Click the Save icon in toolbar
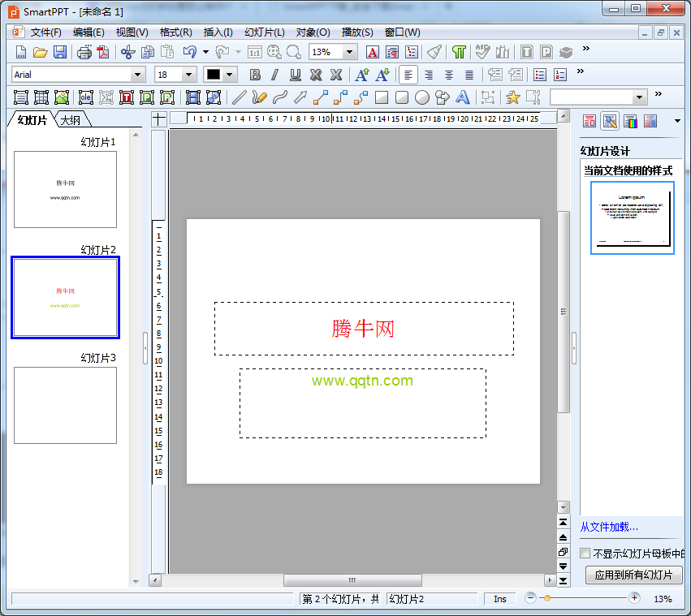This screenshot has width=691, height=616. [60, 52]
